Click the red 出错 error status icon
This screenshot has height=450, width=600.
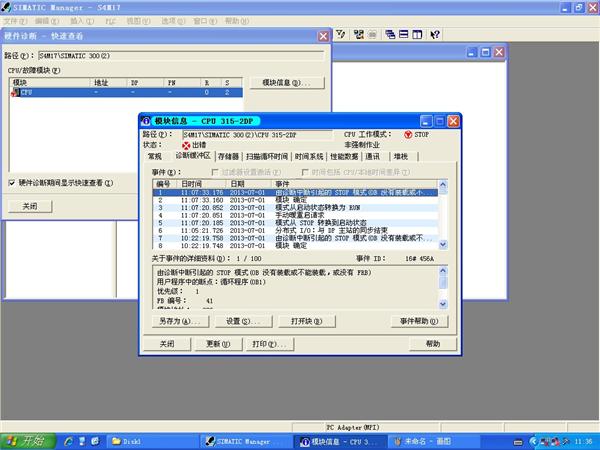coord(186,145)
